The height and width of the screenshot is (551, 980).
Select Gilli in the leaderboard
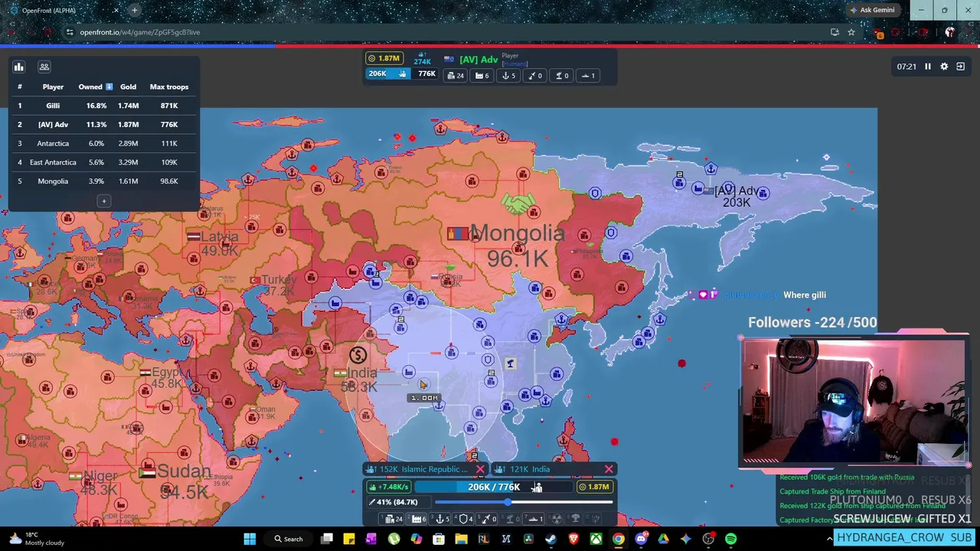pos(103,106)
